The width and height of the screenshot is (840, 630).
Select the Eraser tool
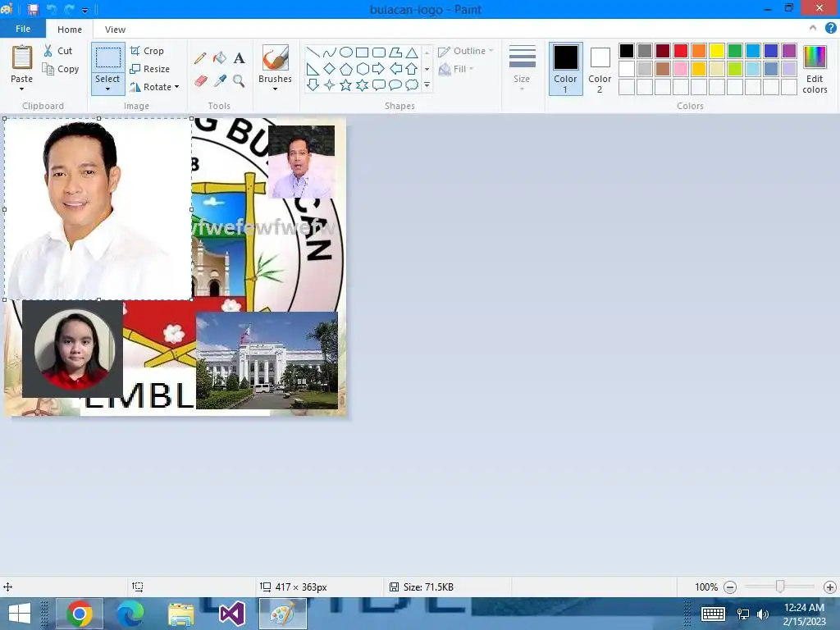(200, 81)
